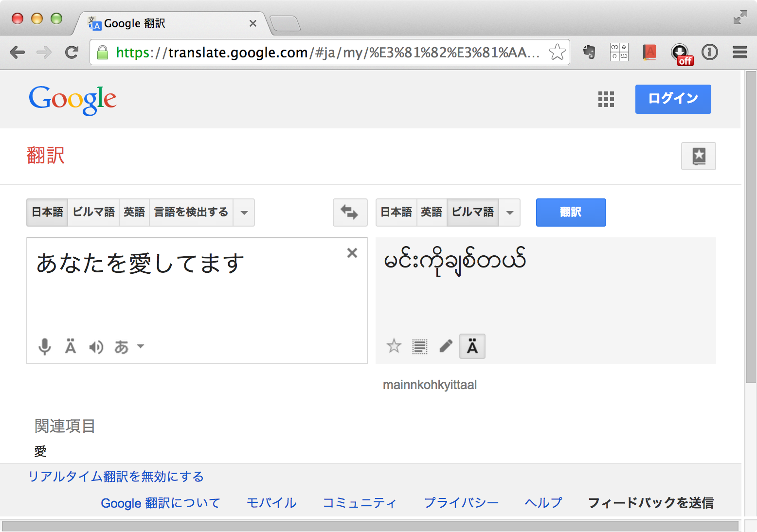Open the Evernote elephant extension
The height and width of the screenshot is (532, 757).
(x=589, y=52)
